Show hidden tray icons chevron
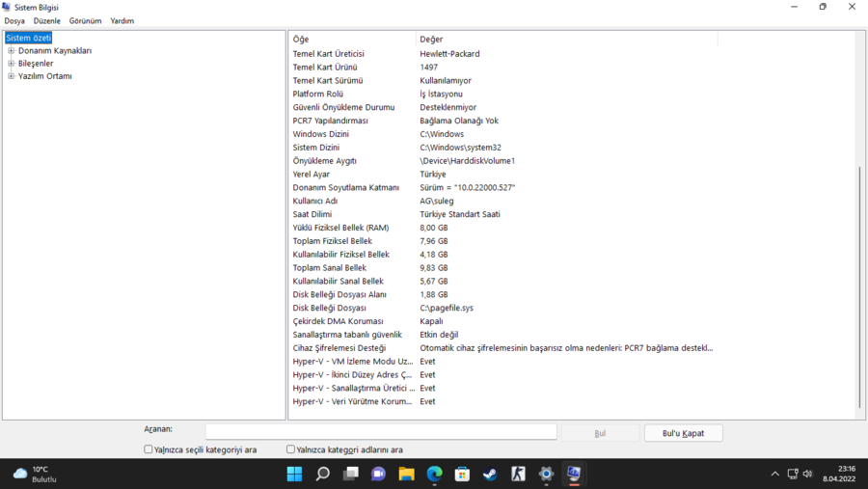 (775, 474)
